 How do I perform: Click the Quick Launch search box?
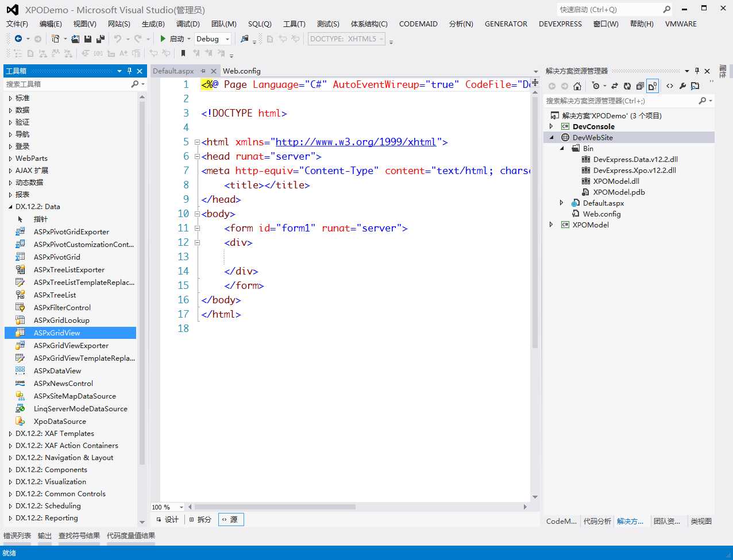pyautogui.click(x=609, y=9)
